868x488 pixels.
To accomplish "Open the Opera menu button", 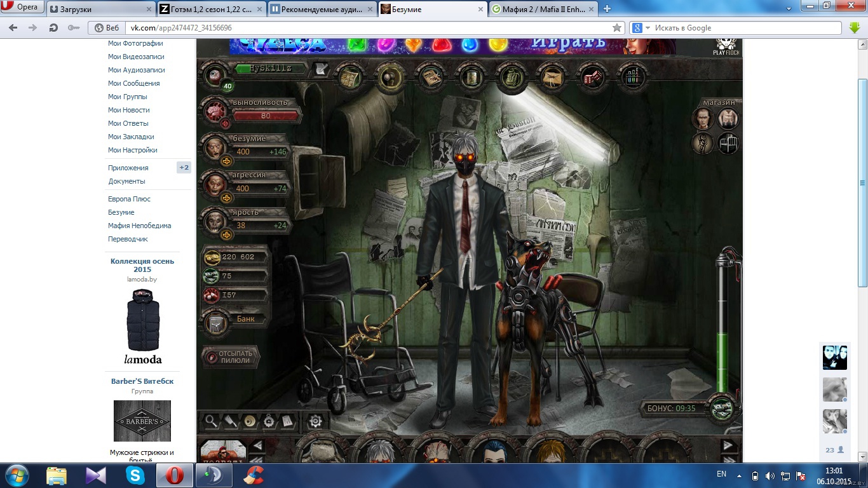I will click(22, 8).
